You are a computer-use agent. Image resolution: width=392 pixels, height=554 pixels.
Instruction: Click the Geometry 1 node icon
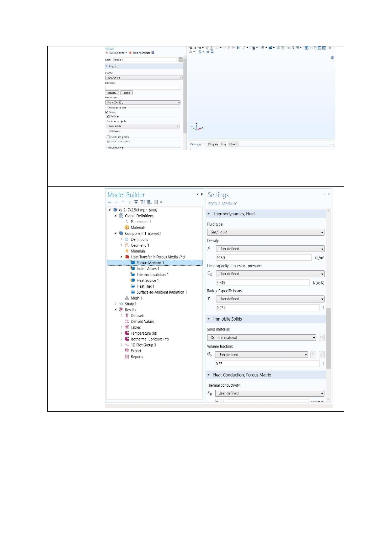tap(127, 245)
